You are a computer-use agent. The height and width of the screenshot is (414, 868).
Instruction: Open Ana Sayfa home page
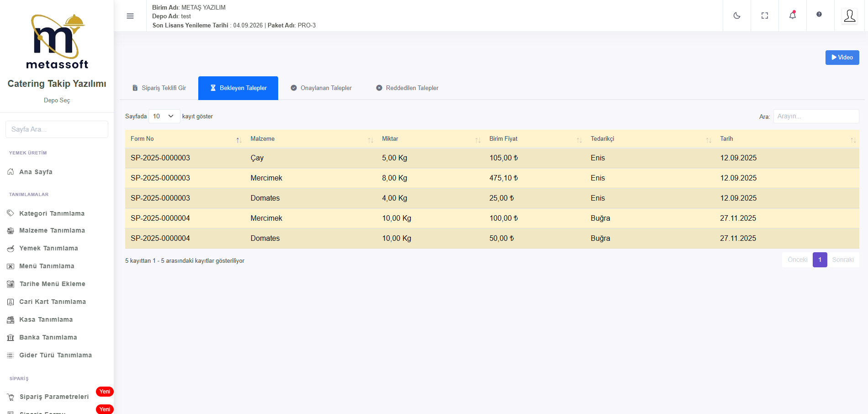pos(36,172)
